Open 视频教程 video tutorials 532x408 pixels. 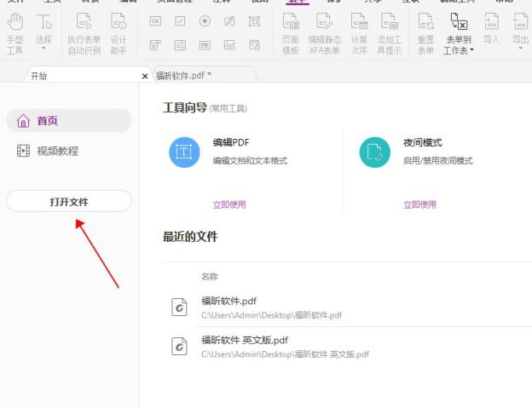point(48,151)
